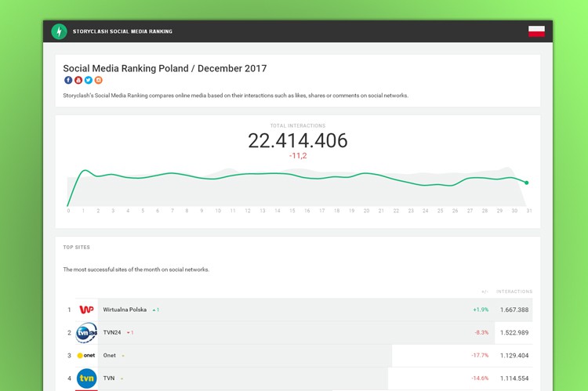Screen dimensions: 588x391
Task: Click the Wirtualna Polska logo
Action: pyautogui.click(x=86, y=310)
